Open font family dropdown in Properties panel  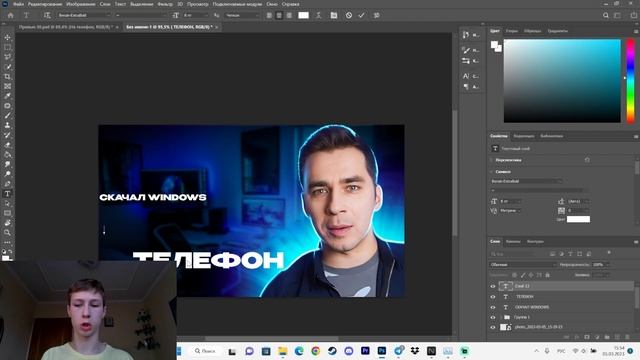pyautogui.click(x=527, y=181)
